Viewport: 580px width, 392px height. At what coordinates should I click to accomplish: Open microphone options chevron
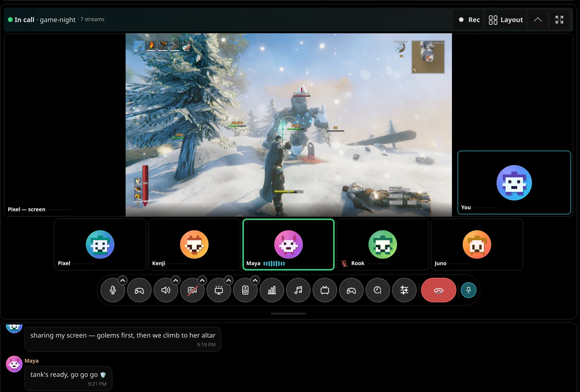(122, 280)
